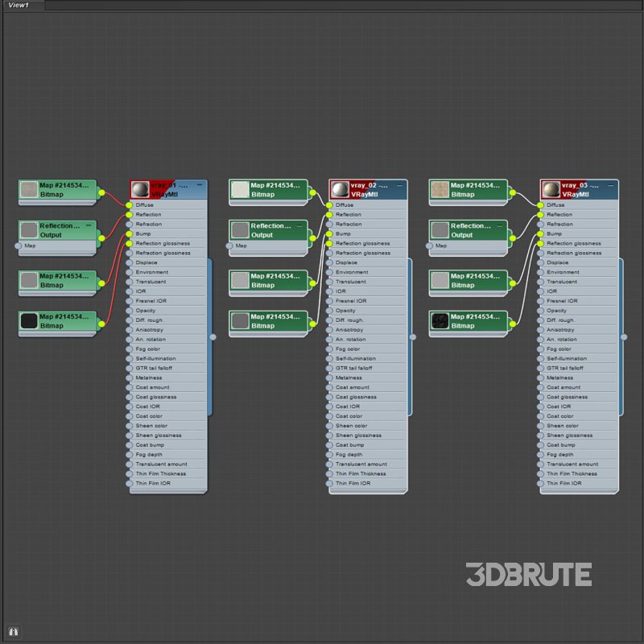Click the Refraction input socket on vray_03

[x=540, y=225]
